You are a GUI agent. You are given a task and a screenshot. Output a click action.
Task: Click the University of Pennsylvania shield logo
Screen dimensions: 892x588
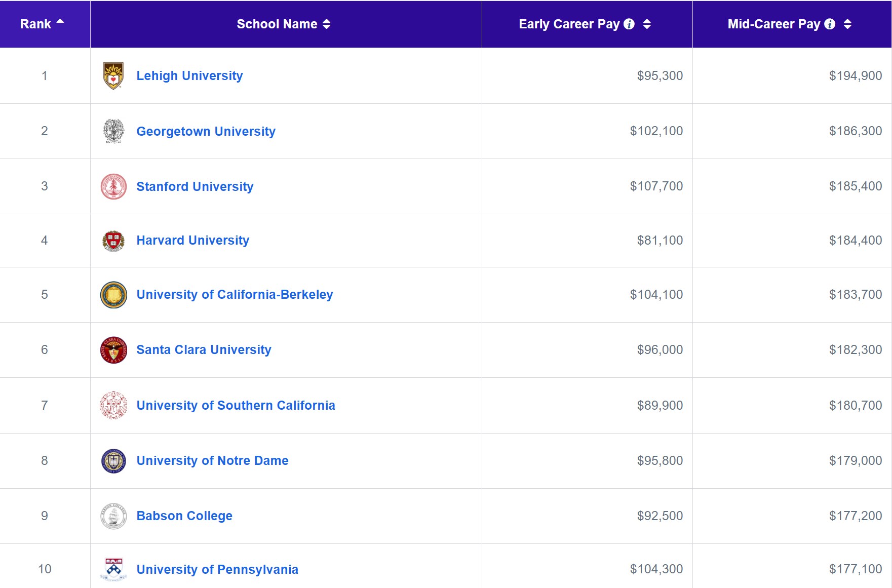click(x=113, y=569)
